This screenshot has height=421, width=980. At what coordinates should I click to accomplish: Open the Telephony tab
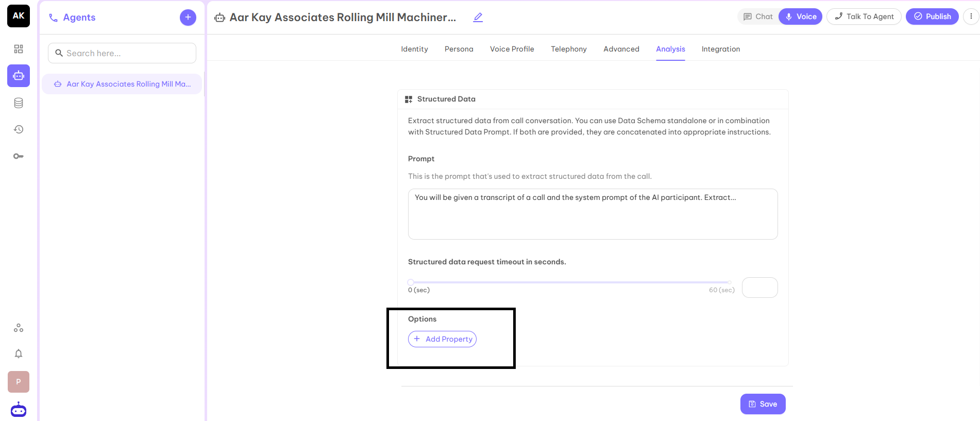tap(569, 49)
